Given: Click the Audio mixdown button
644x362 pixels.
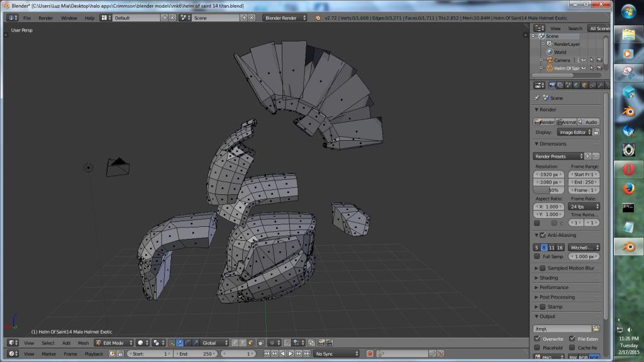Looking at the screenshot, I should click(x=588, y=122).
